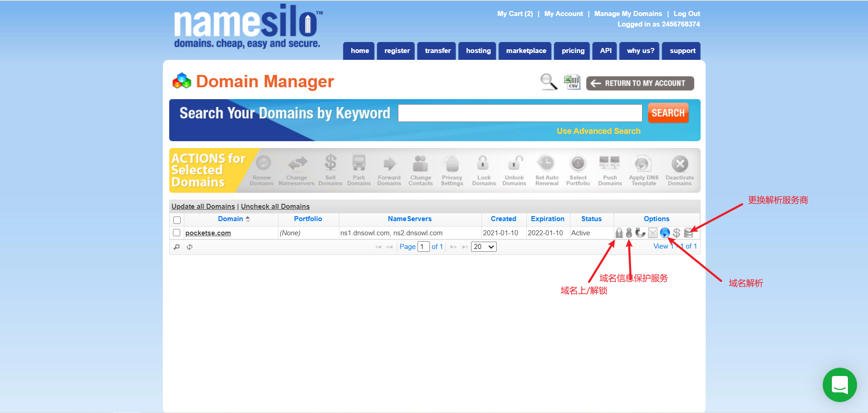868x413 pixels.
Task: Click the curved renewal arrow icon for pocketse.com
Action: [640, 233]
